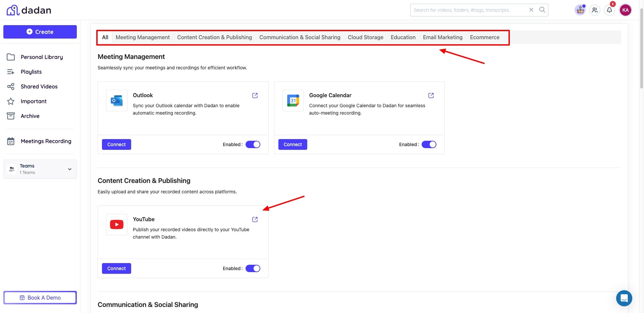Image resolution: width=644 pixels, height=313 pixels.
Task: Clear search with the X icon
Action: pyautogui.click(x=531, y=10)
